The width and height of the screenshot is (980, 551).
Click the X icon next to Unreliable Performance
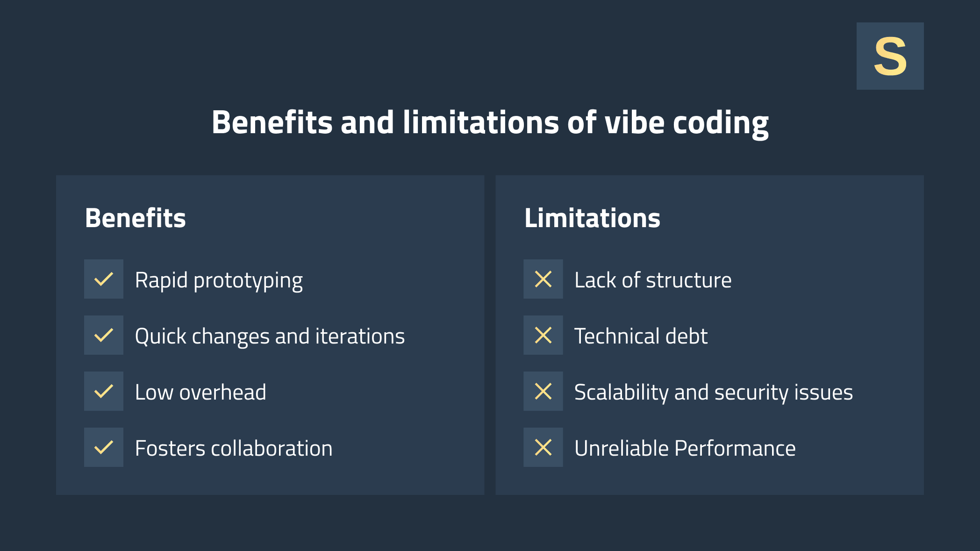coord(543,447)
